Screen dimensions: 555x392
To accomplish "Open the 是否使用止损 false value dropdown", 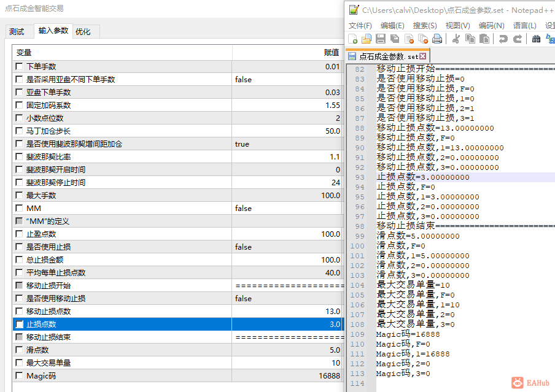I will [x=286, y=247].
